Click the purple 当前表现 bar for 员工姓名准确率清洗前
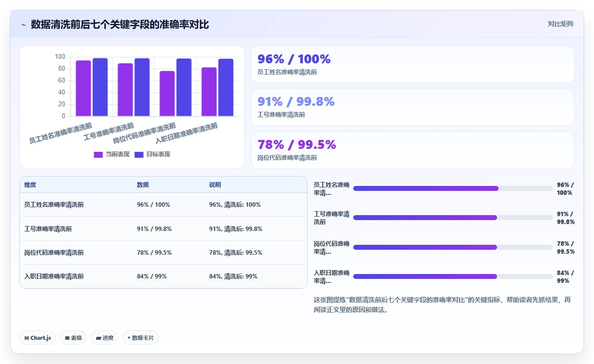The image size is (594, 364). (x=83, y=89)
